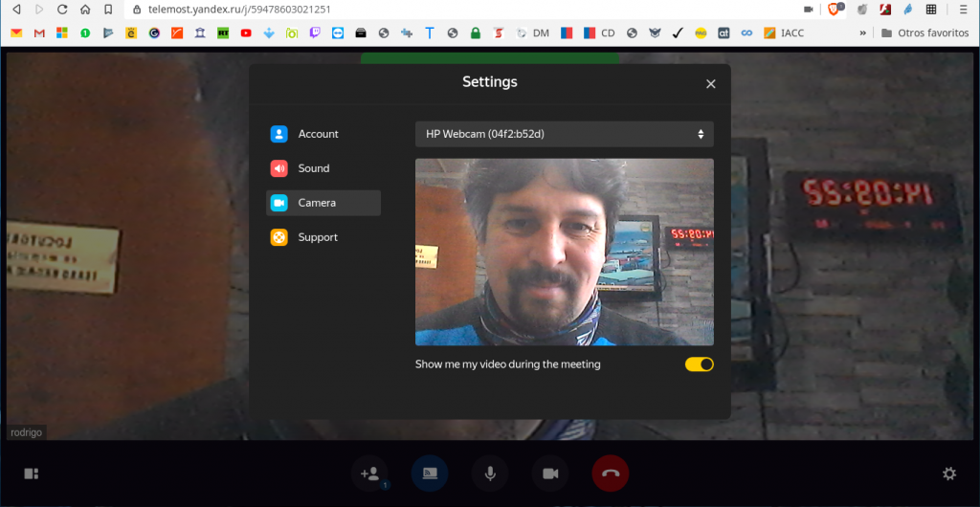Image resolution: width=980 pixels, height=507 pixels.
Task: Click the browser address bar URL
Action: (239, 10)
